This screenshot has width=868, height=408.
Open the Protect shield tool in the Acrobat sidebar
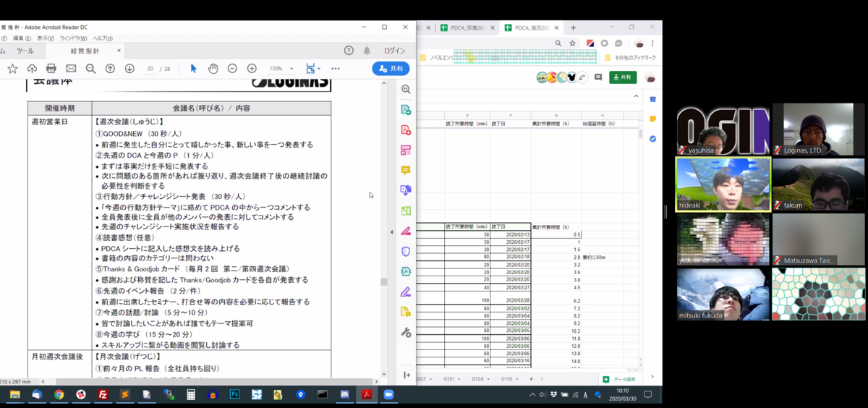point(406,252)
